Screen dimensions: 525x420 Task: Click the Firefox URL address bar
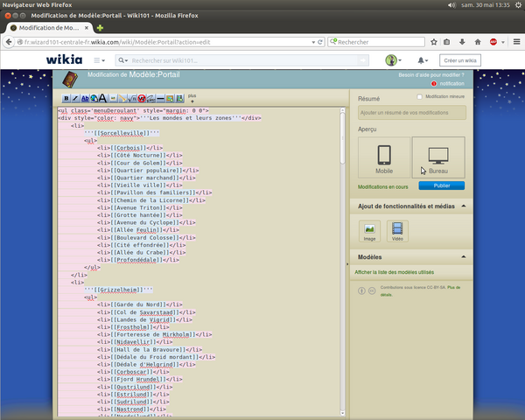166,42
